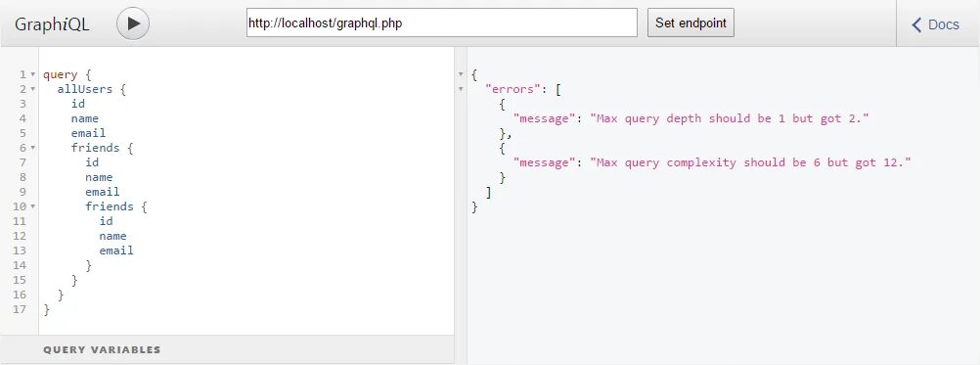The width and height of the screenshot is (980, 365).
Task: Run the query with the play button
Action: coord(132,23)
